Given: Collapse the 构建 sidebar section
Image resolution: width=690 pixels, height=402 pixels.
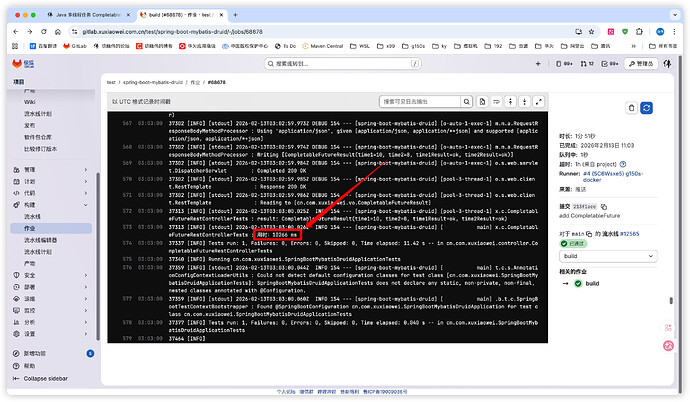Looking at the screenshot, I should [51, 205].
